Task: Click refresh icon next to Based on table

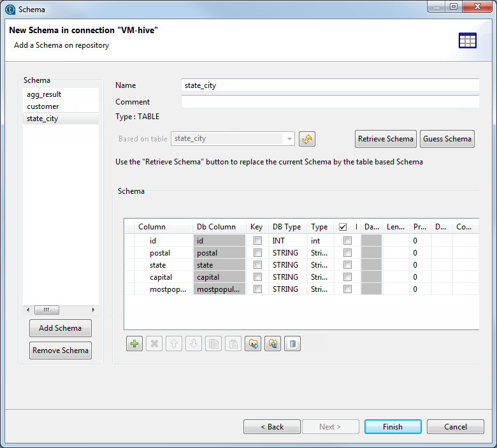Action: [307, 139]
